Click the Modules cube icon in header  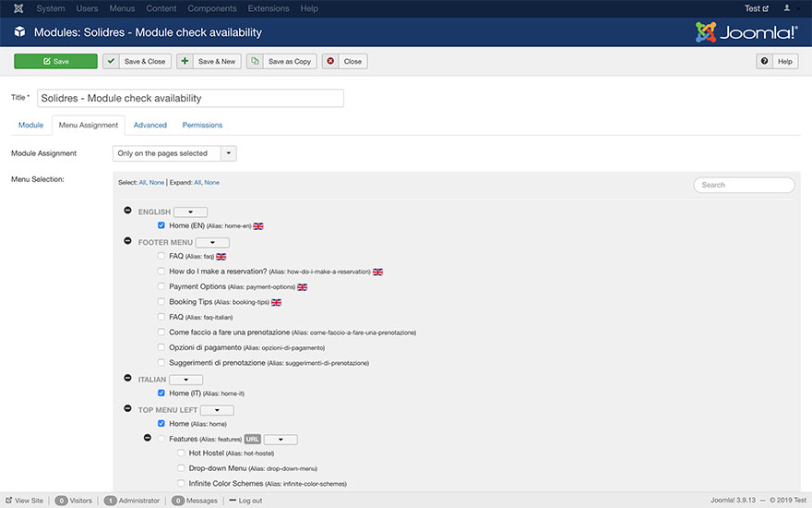19,32
